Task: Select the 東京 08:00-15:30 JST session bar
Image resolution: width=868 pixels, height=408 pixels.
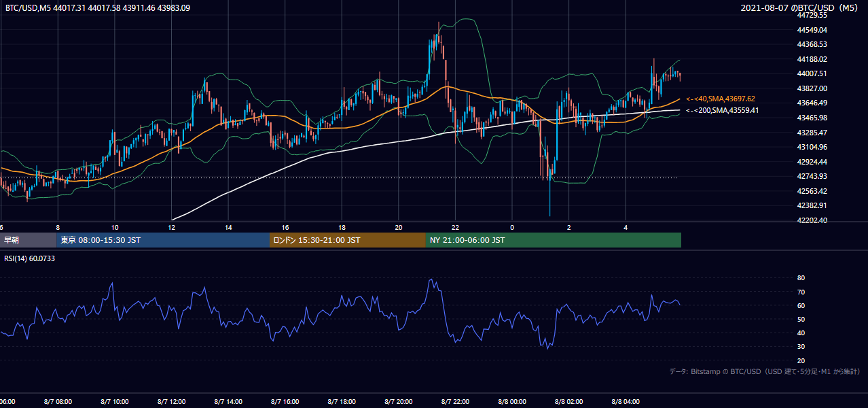Action: click(x=163, y=240)
